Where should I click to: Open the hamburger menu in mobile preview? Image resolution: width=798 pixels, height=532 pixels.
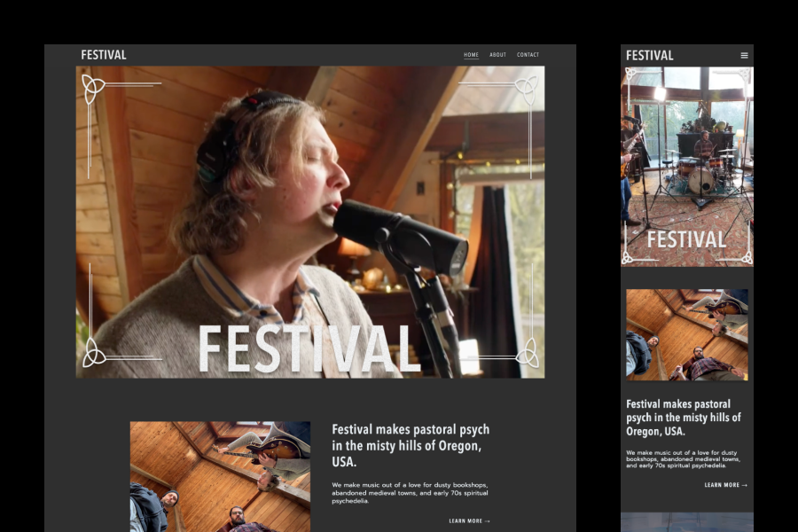pos(744,56)
